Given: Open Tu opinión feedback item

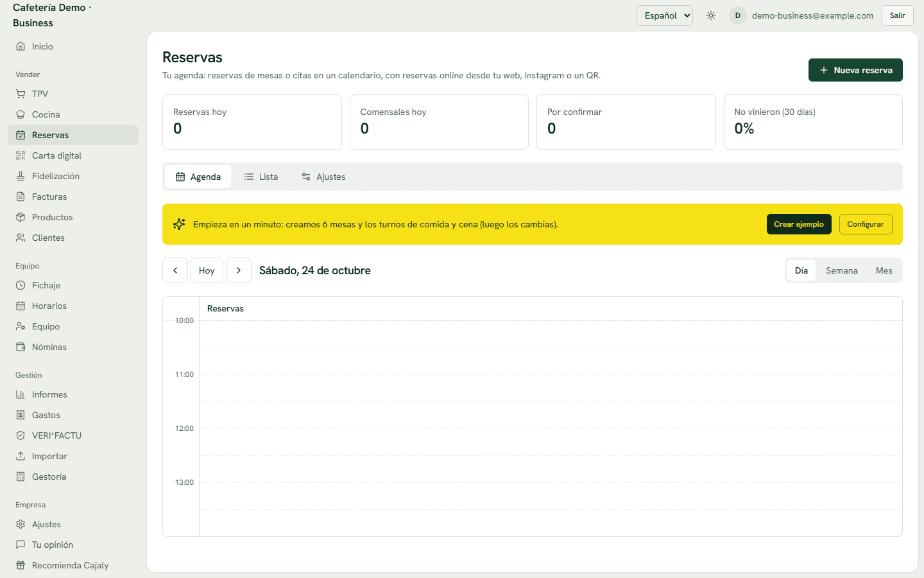Looking at the screenshot, I should click(x=73, y=545).
